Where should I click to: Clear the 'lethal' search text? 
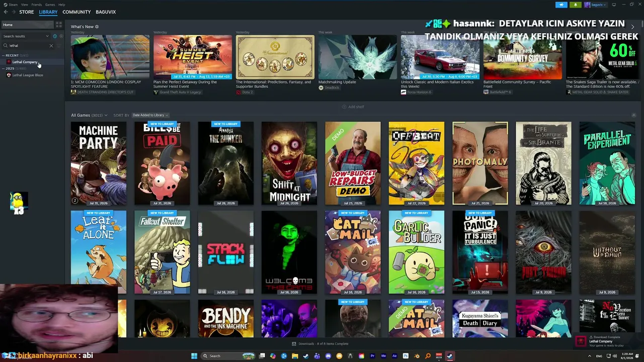coord(51,46)
